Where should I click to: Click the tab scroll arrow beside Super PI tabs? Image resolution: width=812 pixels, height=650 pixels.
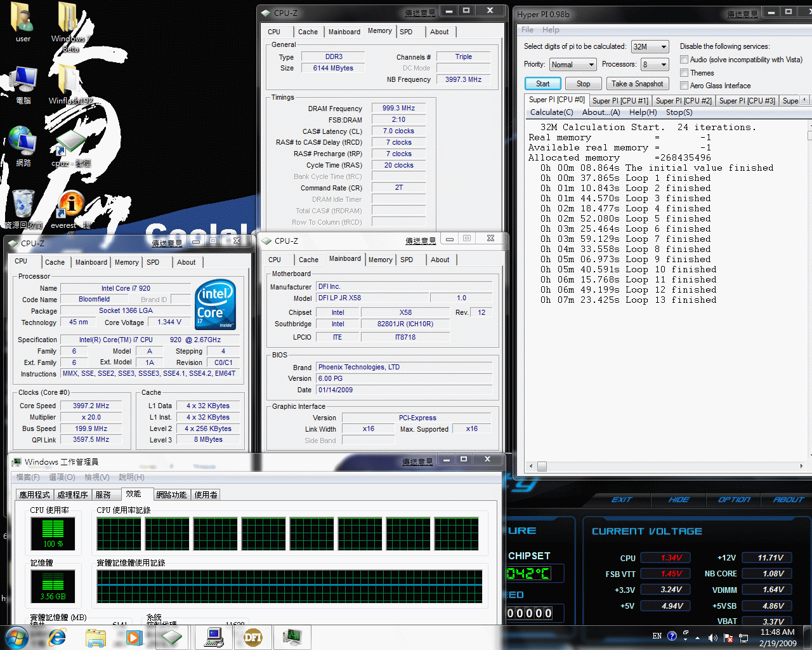pos(804,100)
